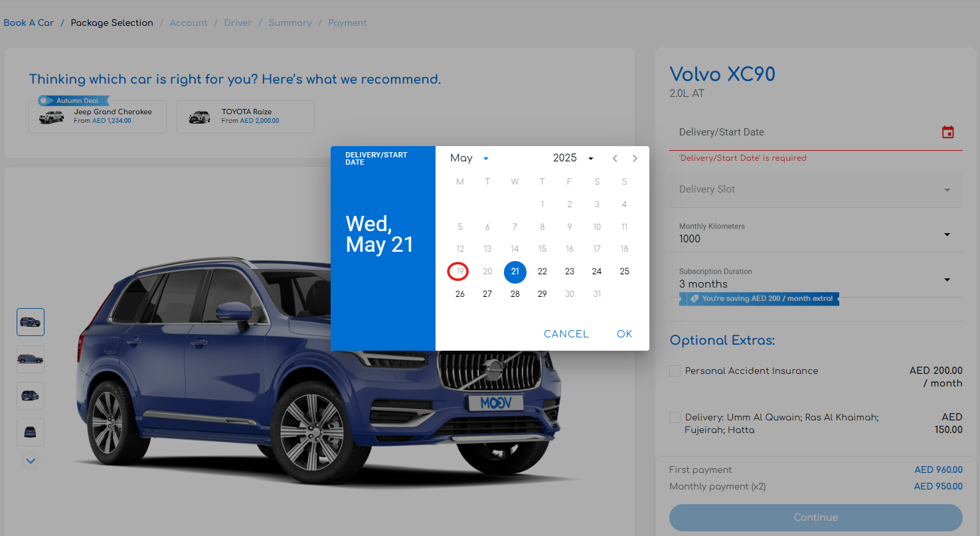Pick May 29 in the calendar
This screenshot has width=980, height=536.
coord(542,294)
